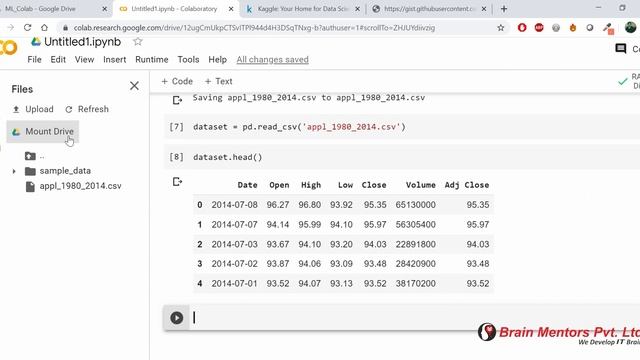Refresh the Files listing

pyautogui.click(x=87, y=109)
